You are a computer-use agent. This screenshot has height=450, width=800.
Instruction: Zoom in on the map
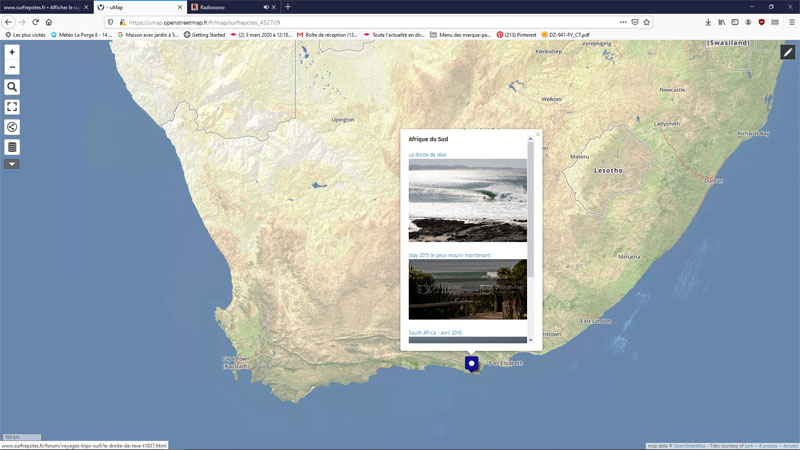(x=12, y=52)
